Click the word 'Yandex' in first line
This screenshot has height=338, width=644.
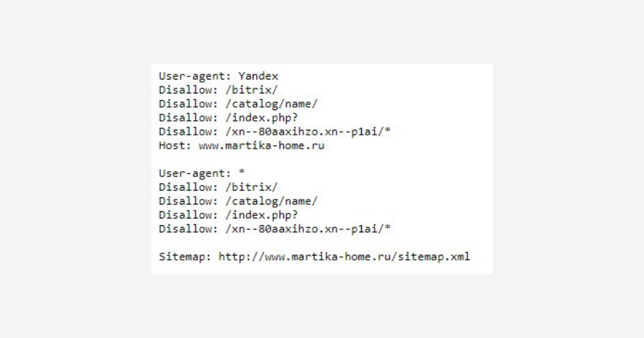pos(258,76)
